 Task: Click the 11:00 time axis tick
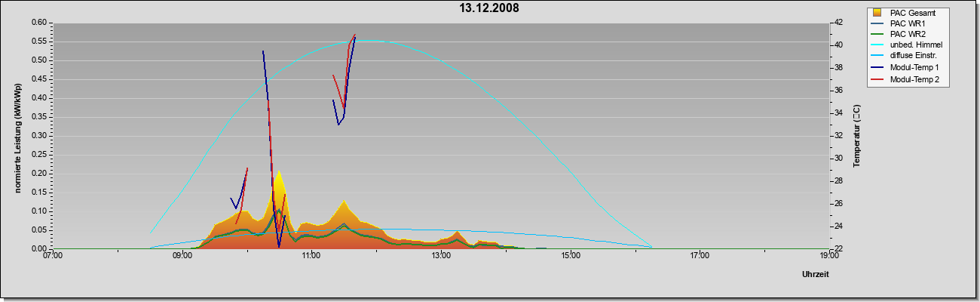(312, 257)
